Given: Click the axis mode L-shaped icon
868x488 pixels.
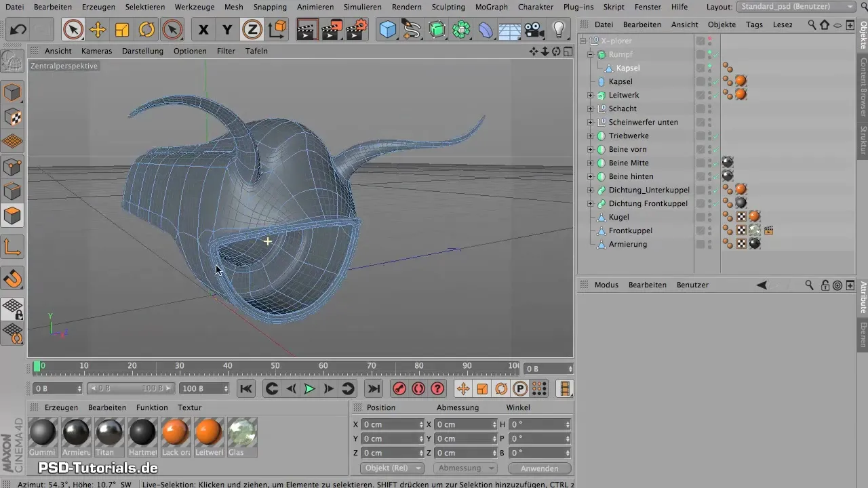Looking at the screenshot, I should click(13, 247).
